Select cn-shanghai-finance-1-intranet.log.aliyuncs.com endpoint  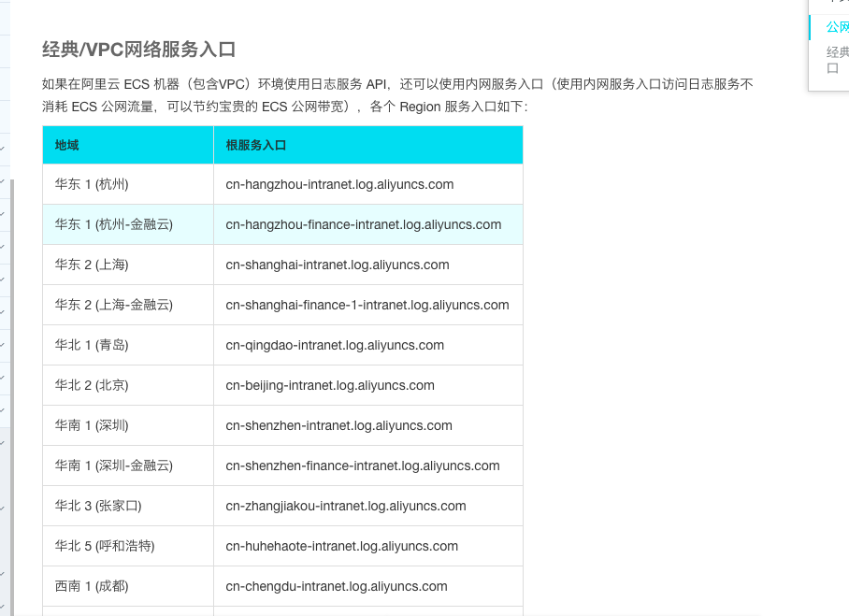(x=367, y=305)
